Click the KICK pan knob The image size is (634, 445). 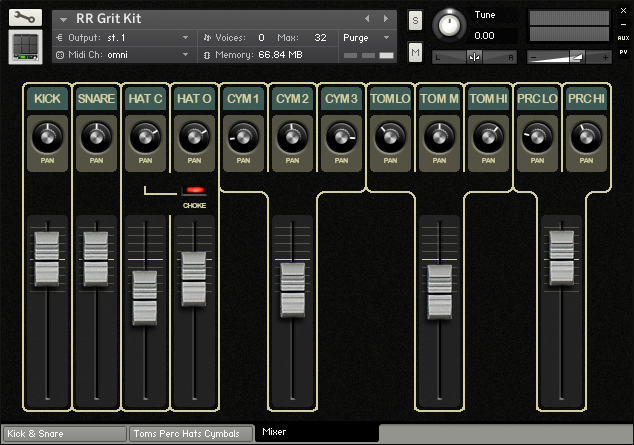coord(47,138)
